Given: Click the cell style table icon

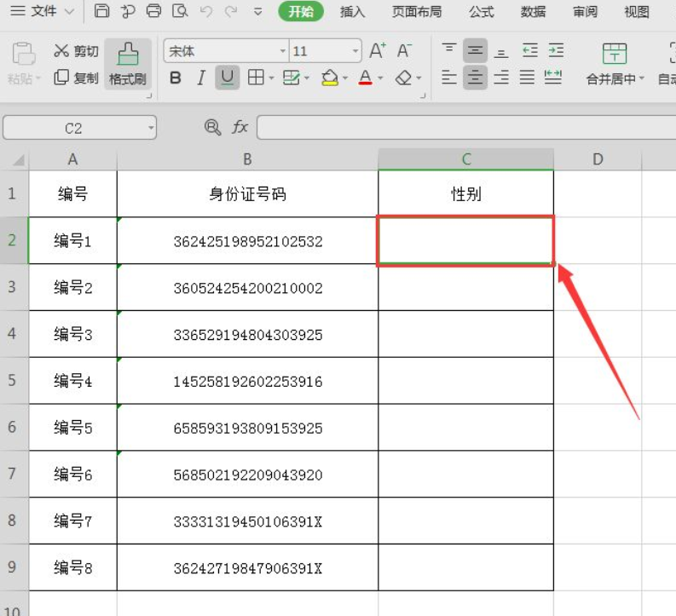Looking at the screenshot, I should (292, 78).
